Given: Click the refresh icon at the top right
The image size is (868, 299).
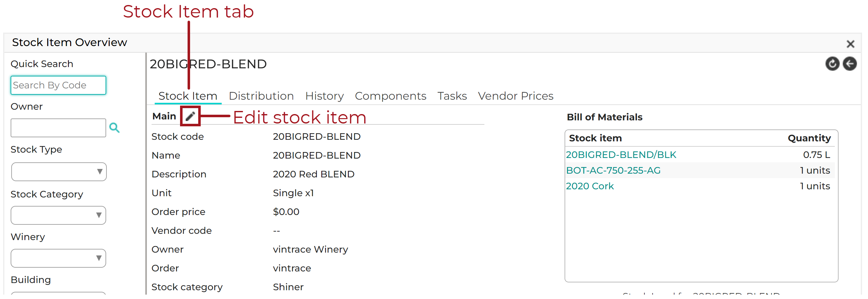Looking at the screenshot, I should 832,63.
